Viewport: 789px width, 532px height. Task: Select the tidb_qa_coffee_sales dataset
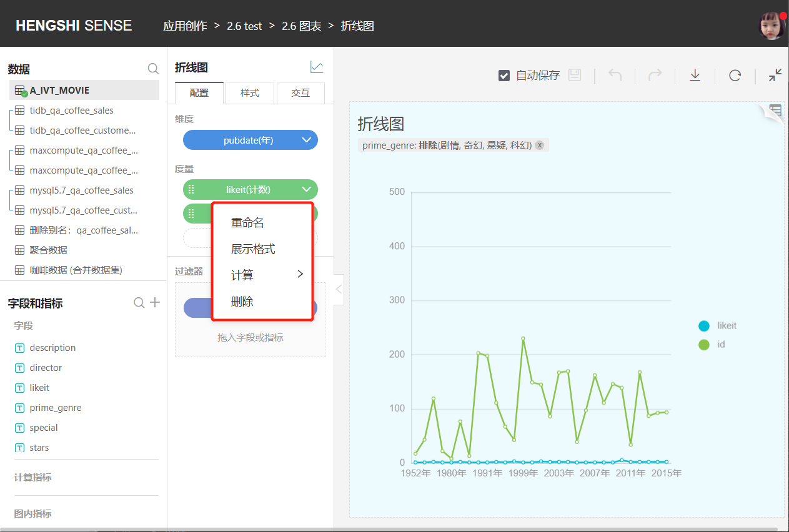click(71, 111)
